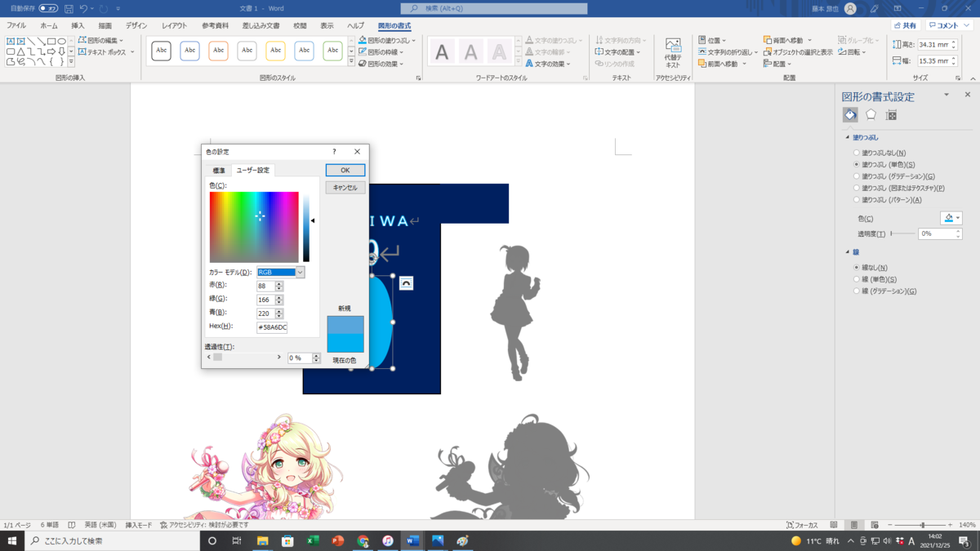Viewport: 980px width, 551px height.
Task: Open the Effects pentagon icon in format pane
Action: 871,115
